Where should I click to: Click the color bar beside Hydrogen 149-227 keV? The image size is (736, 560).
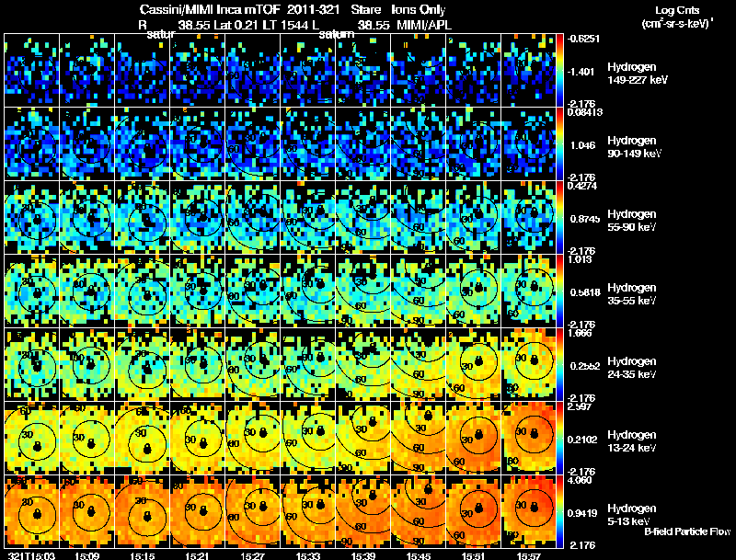tap(560, 71)
